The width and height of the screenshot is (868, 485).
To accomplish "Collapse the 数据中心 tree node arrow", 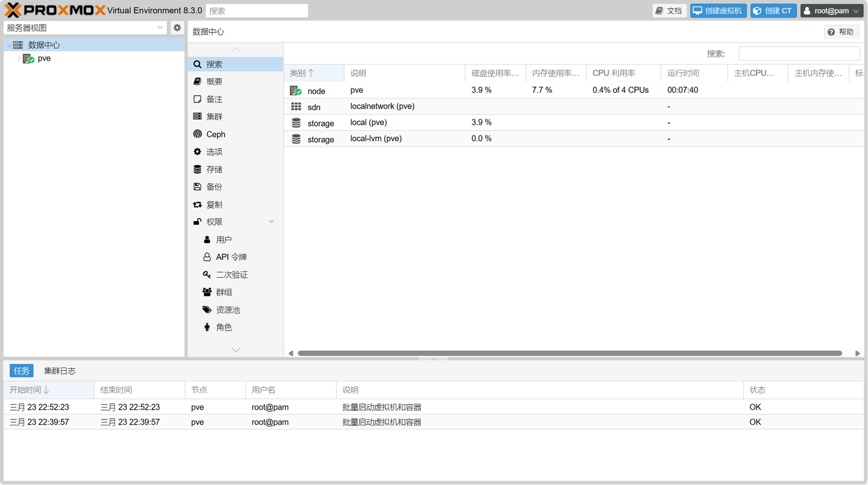I will coord(8,45).
